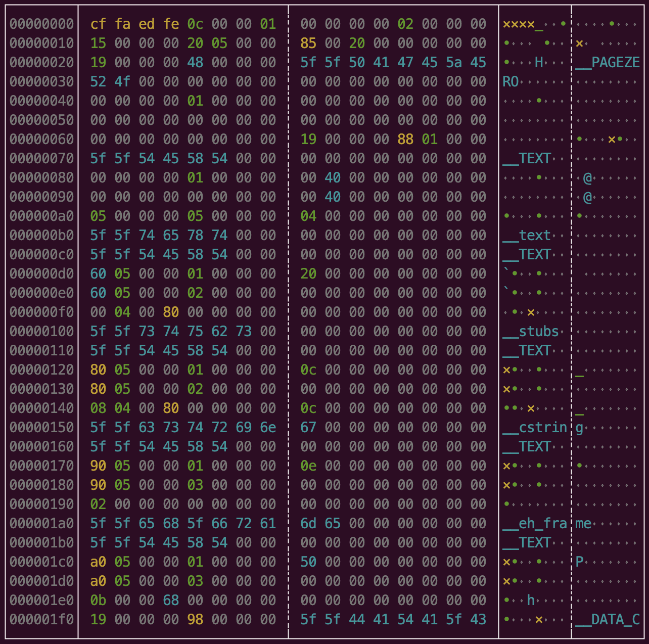
Task: Click the '__eh_fra' ASCII text
Action: click(535, 524)
